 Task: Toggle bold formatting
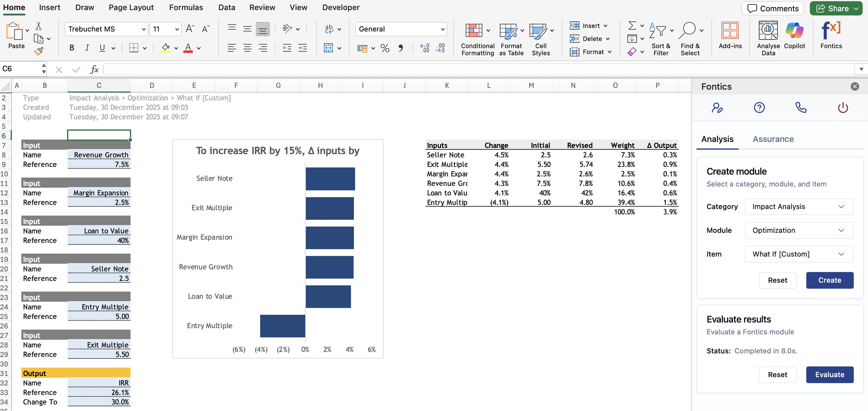72,48
